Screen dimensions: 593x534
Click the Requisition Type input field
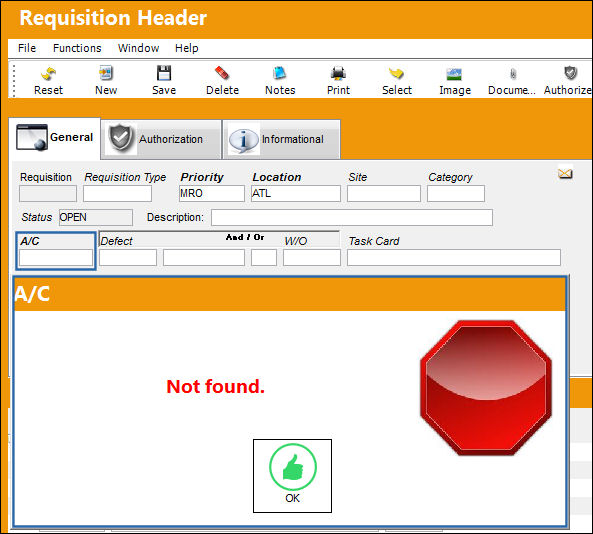coord(118,194)
